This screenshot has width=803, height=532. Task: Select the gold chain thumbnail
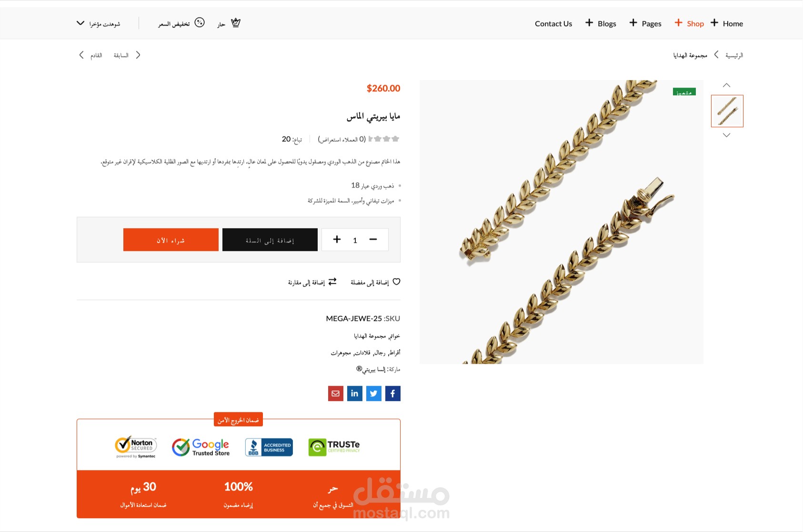tap(727, 111)
